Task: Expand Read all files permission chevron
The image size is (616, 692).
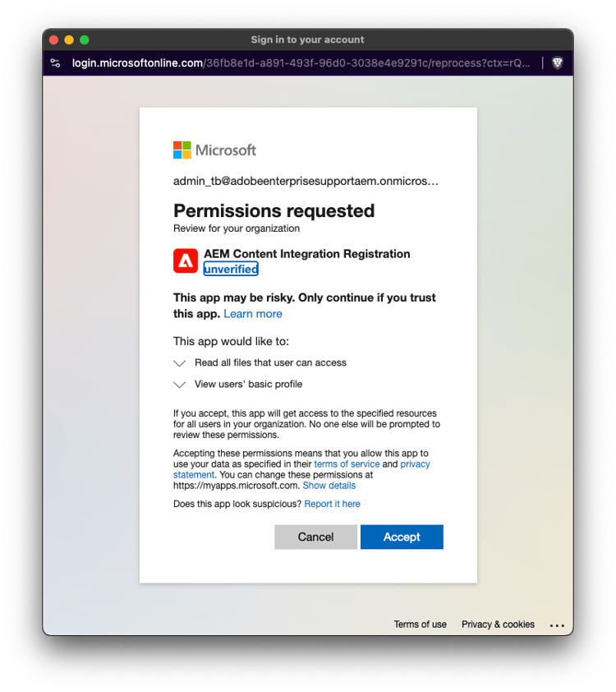Action: tap(180, 363)
